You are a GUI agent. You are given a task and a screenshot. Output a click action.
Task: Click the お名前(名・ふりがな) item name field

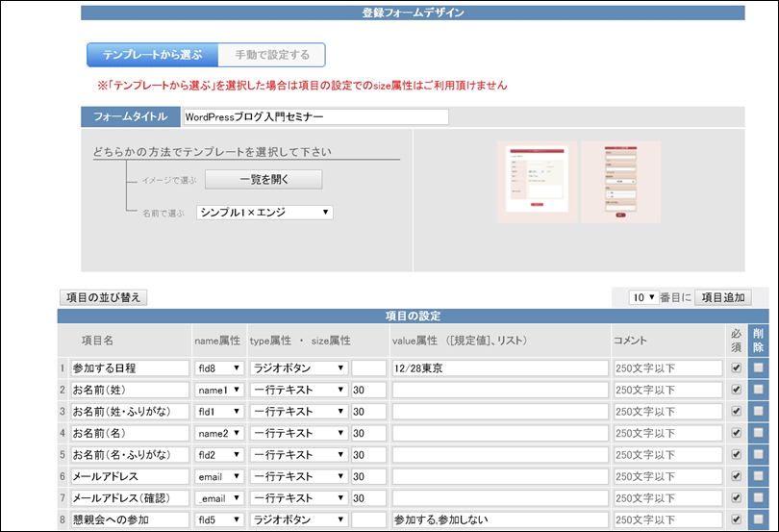[x=130, y=454]
